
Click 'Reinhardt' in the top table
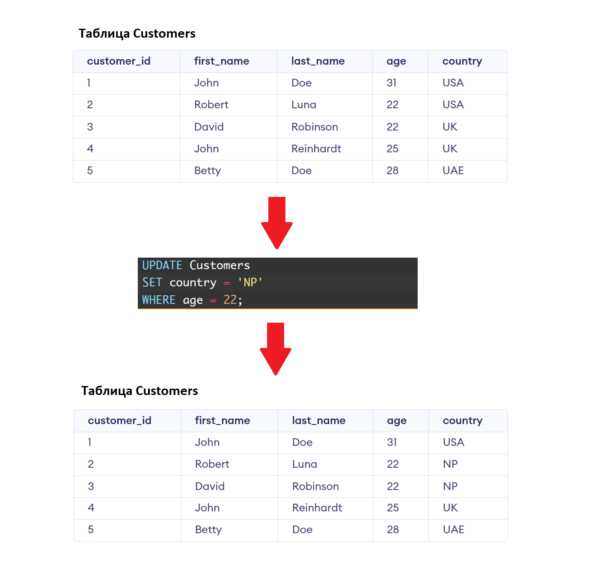click(316, 149)
